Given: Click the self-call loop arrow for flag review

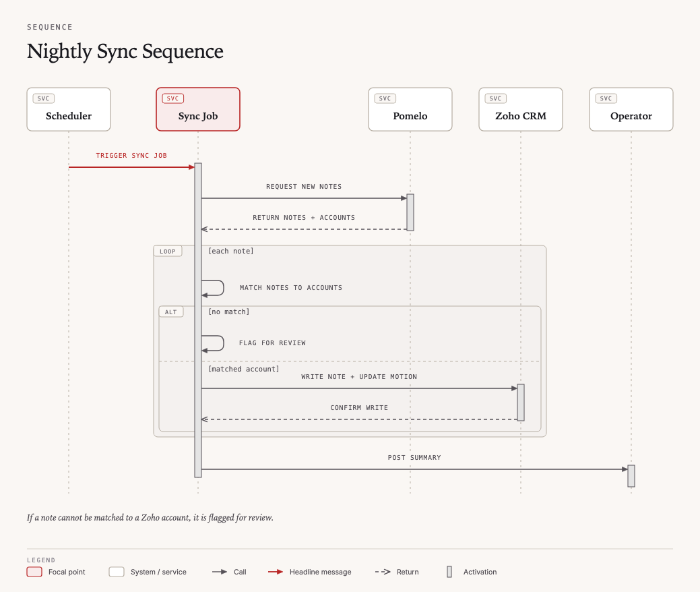Looking at the screenshot, I should coord(213,344).
